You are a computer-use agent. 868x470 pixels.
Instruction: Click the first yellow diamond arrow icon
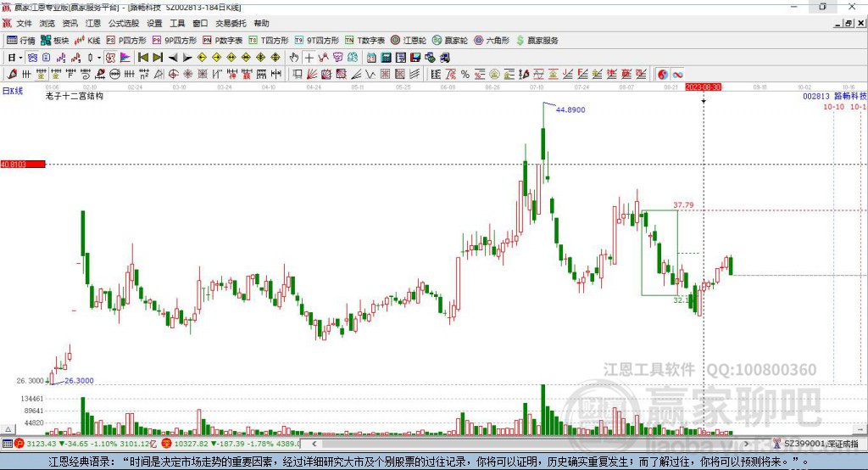[202, 58]
